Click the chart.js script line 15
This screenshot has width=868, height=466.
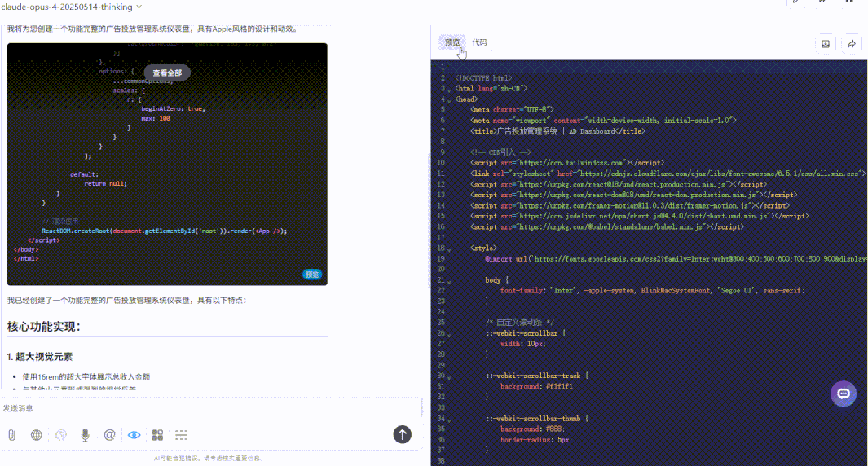click(639, 216)
